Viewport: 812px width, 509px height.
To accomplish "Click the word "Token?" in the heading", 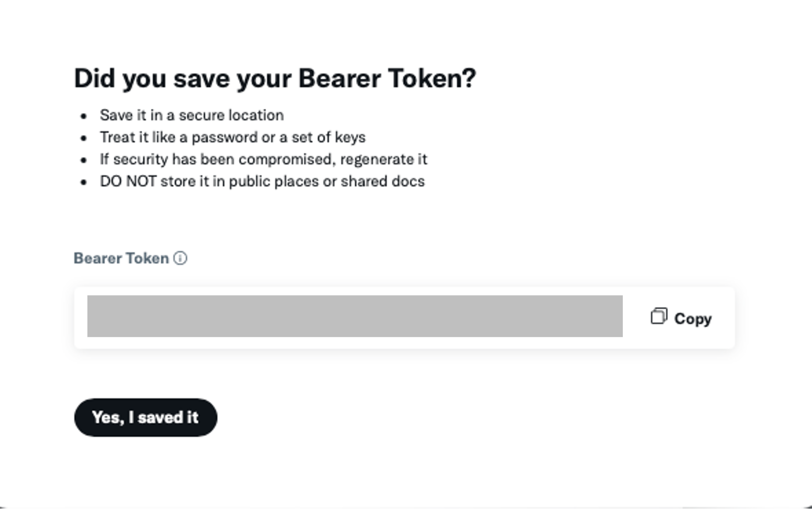I will tap(432, 79).
